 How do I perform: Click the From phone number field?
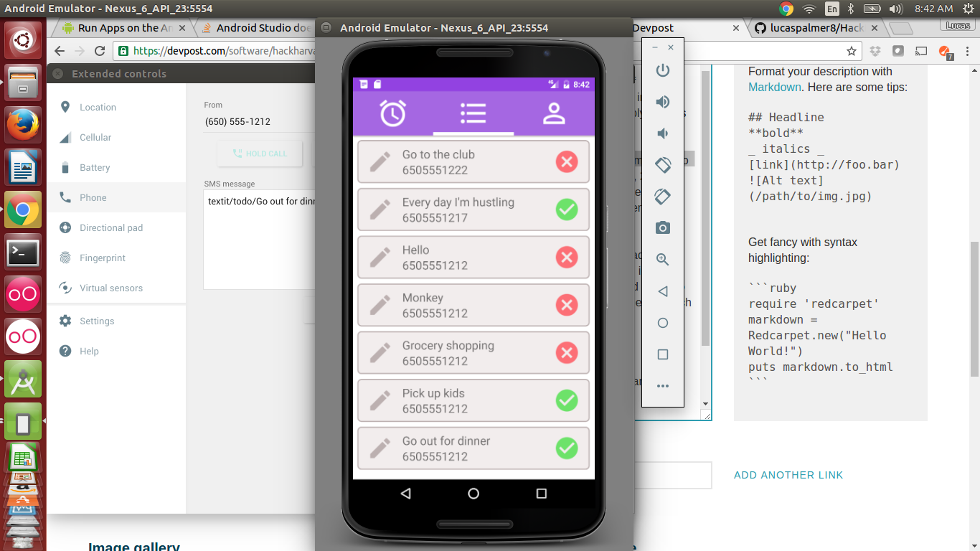click(259, 122)
